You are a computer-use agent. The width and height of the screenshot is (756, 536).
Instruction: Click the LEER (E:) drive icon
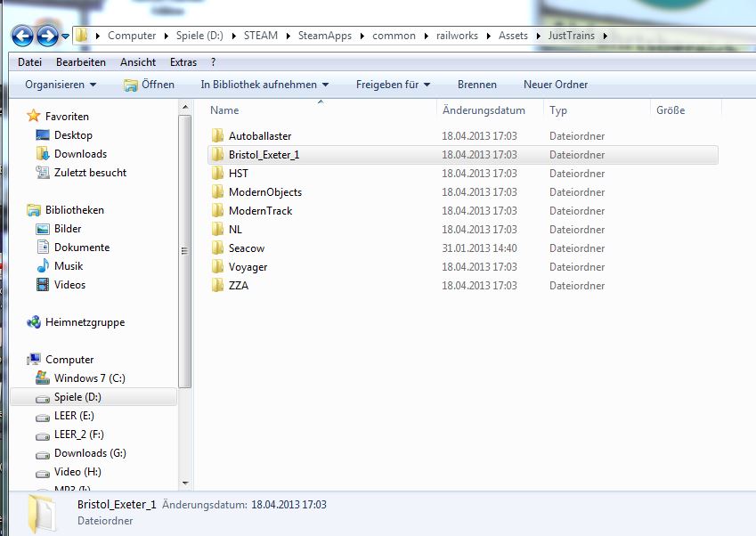click(x=43, y=417)
